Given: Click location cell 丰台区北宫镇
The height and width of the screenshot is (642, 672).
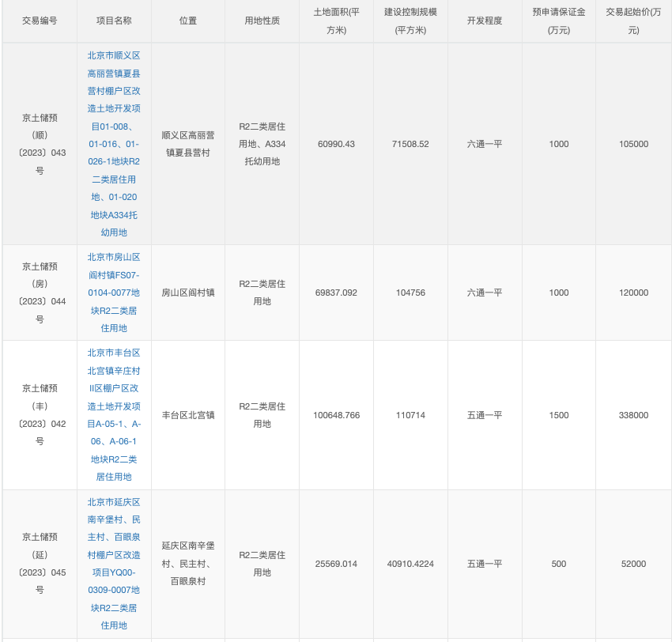Looking at the screenshot, I should coord(187,415).
